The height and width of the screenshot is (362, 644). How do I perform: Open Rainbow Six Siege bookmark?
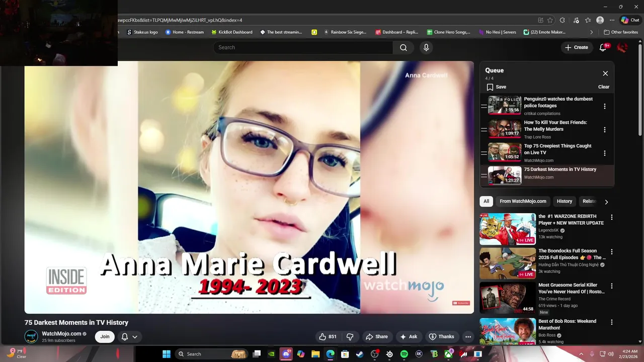(345, 32)
